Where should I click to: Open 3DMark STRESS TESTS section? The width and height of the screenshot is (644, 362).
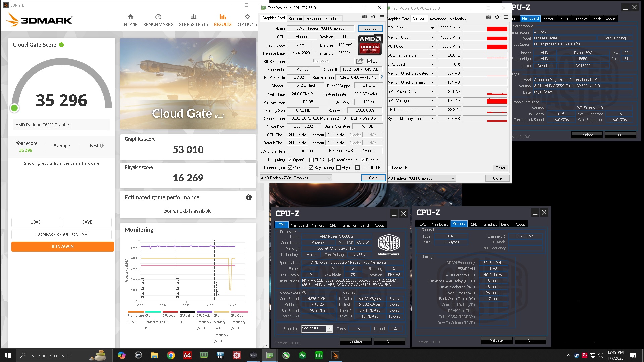(x=193, y=20)
